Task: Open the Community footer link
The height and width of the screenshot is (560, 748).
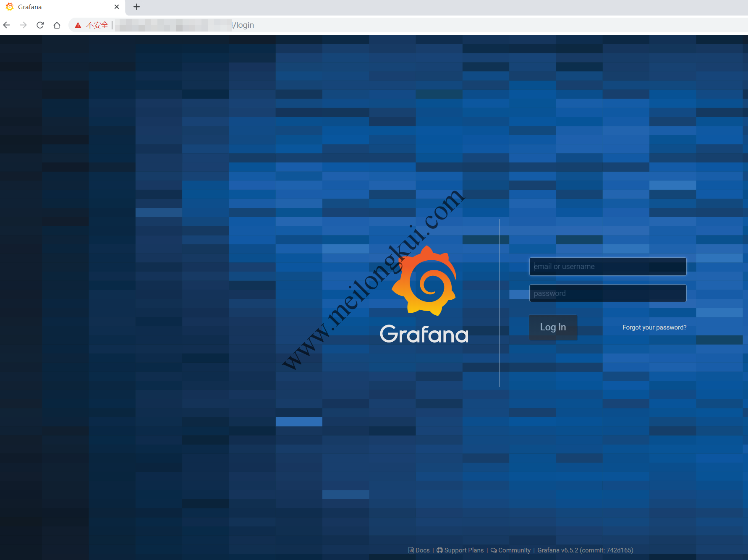Action: point(511,550)
